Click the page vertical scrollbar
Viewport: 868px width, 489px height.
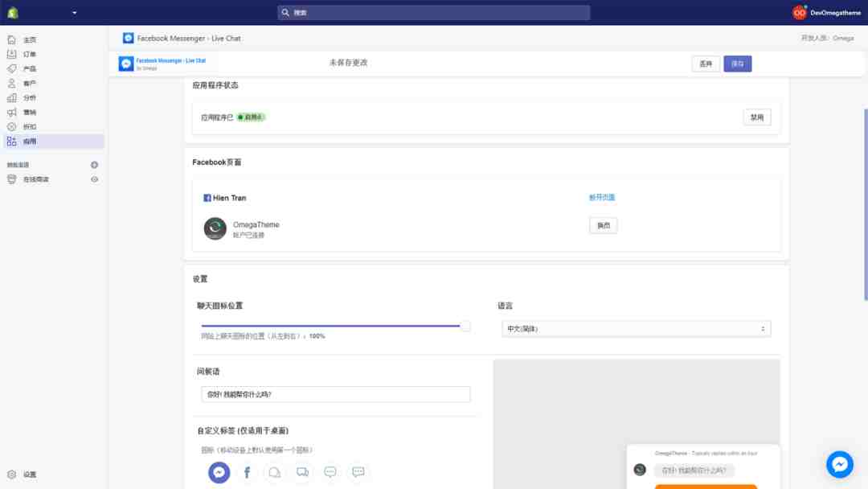(x=866, y=205)
